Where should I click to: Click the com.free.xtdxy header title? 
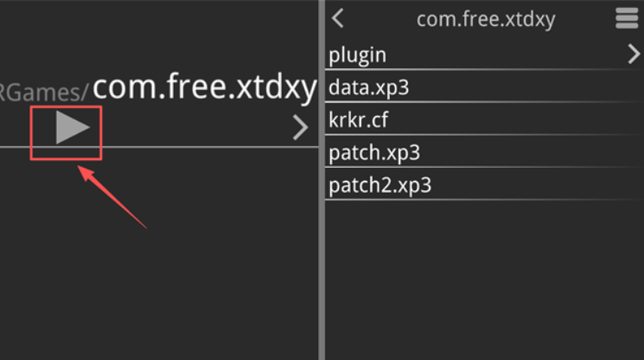pyautogui.click(x=486, y=19)
